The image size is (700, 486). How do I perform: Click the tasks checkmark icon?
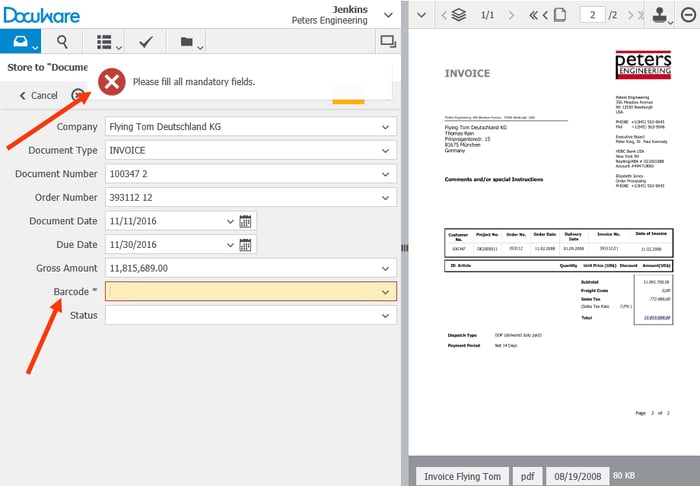pyautogui.click(x=145, y=41)
